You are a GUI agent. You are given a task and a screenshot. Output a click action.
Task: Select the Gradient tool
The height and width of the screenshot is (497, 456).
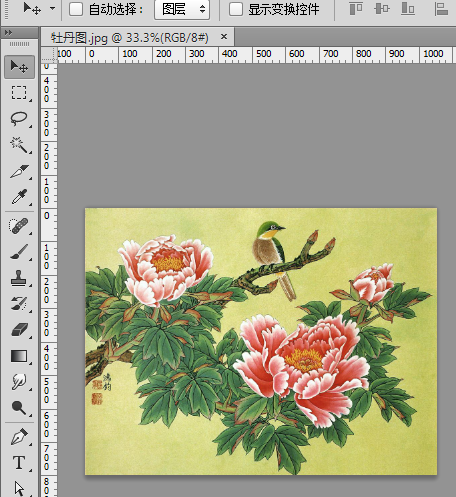[x=19, y=356]
